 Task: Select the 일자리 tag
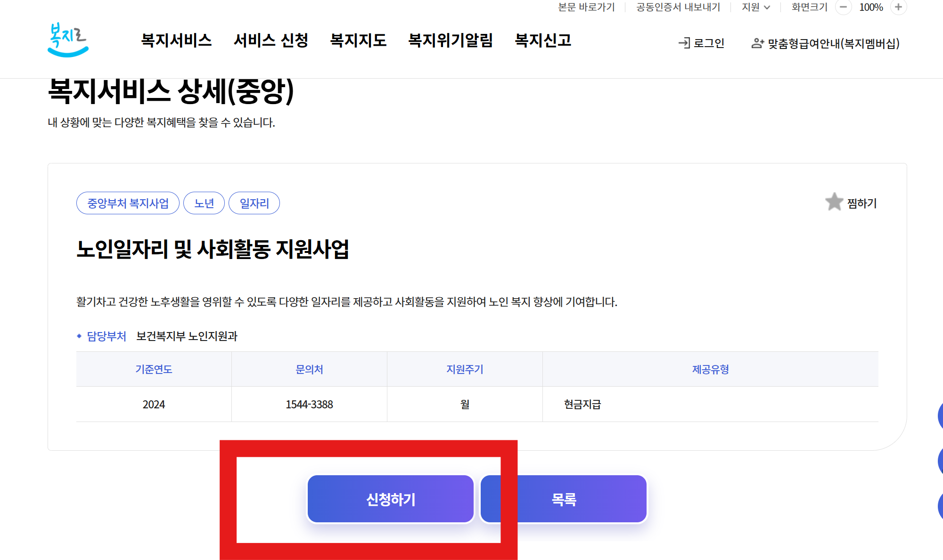pyautogui.click(x=254, y=203)
